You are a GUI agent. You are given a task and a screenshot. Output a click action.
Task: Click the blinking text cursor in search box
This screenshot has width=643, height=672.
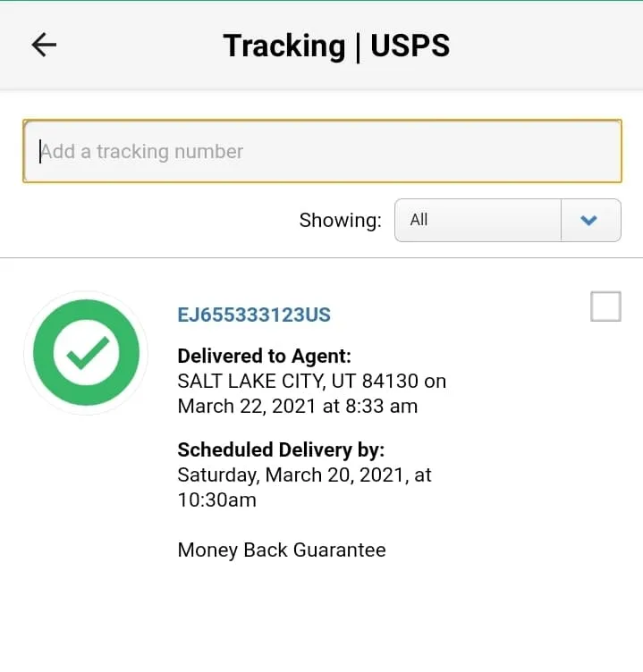(x=40, y=152)
